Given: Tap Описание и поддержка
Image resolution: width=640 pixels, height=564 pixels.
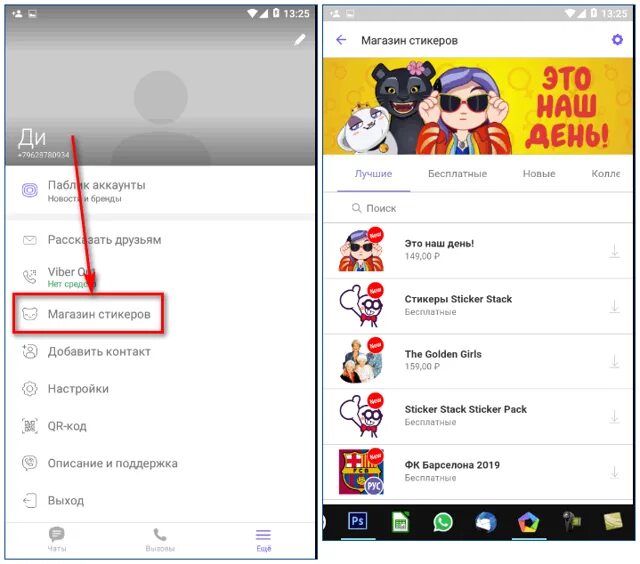Looking at the screenshot, I should tap(113, 463).
